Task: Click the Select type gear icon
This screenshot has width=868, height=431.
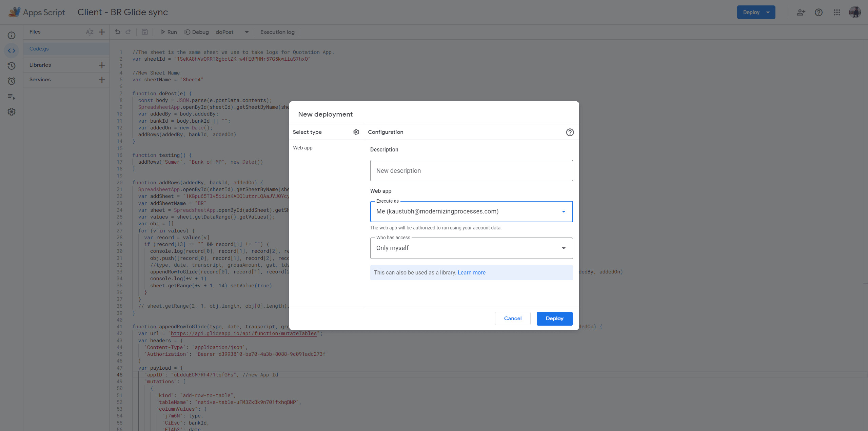Action: pyautogui.click(x=356, y=132)
